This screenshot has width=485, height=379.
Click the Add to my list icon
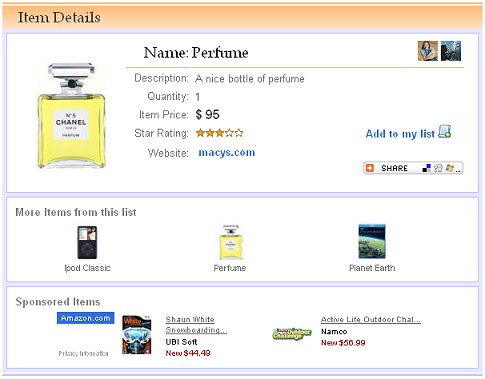(445, 132)
